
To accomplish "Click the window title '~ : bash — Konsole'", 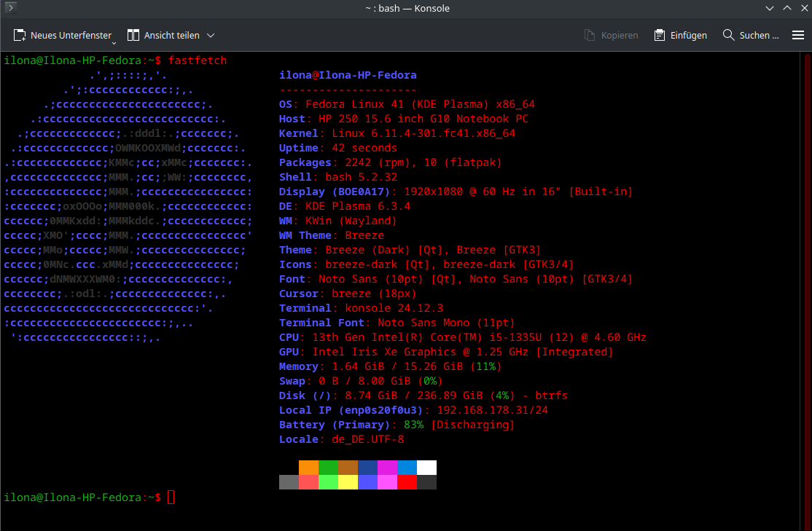I will (x=407, y=8).
